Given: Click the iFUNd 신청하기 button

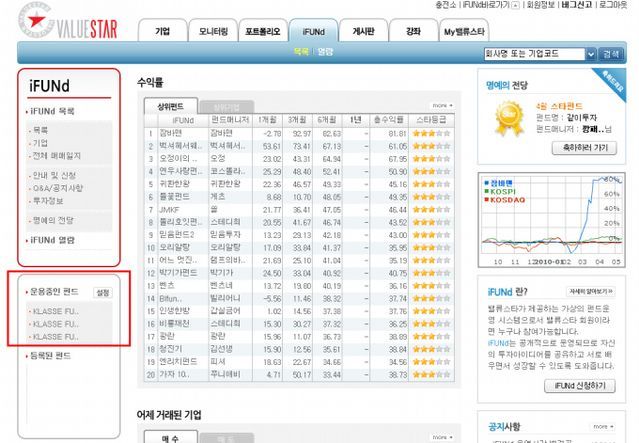Looking at the screenshot, I should [580, 386].
